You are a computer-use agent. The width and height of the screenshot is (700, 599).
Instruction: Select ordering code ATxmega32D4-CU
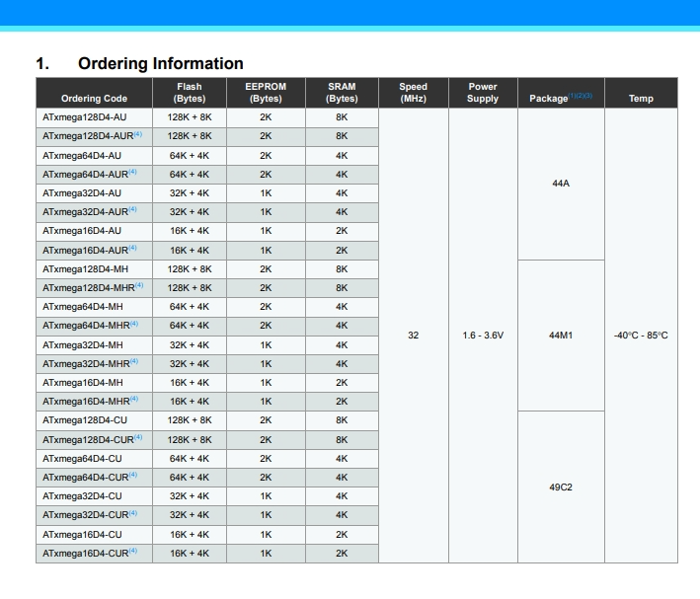[82, 496]
